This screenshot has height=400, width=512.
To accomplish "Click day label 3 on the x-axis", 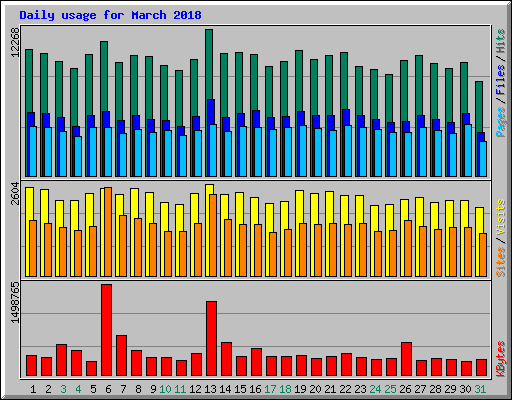I will click(63, 389).
